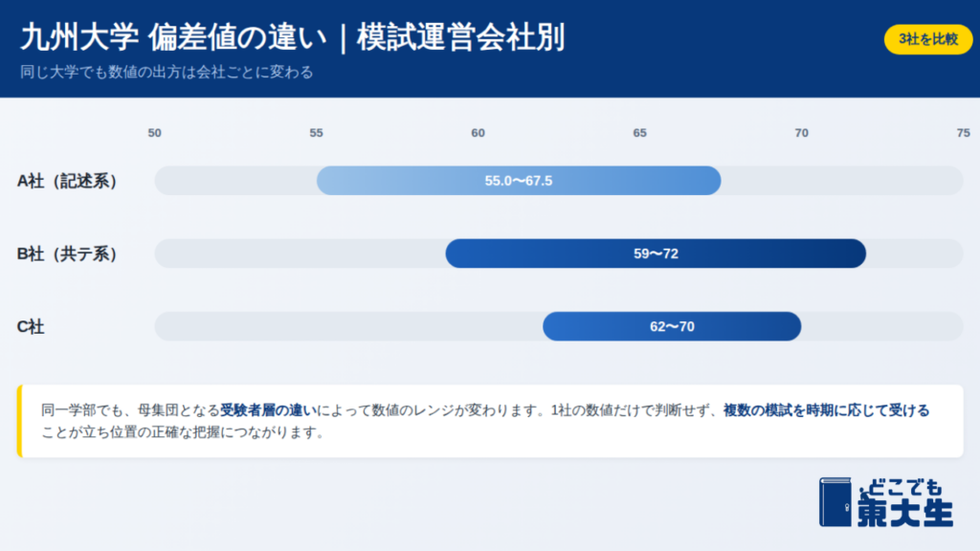This screenshot has height=551, width=980.
Task: Click the axis value 75
Action: (x=963, y=133)
